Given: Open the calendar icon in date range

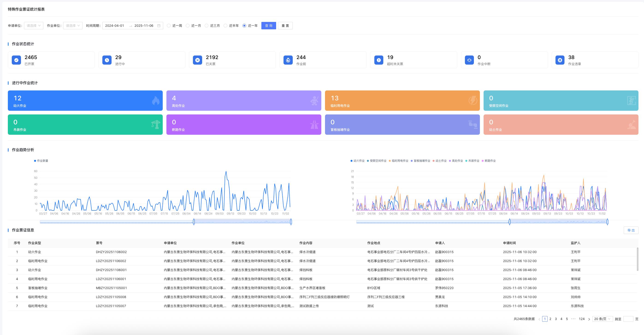Looking at the screenshot, I should 159,26.
